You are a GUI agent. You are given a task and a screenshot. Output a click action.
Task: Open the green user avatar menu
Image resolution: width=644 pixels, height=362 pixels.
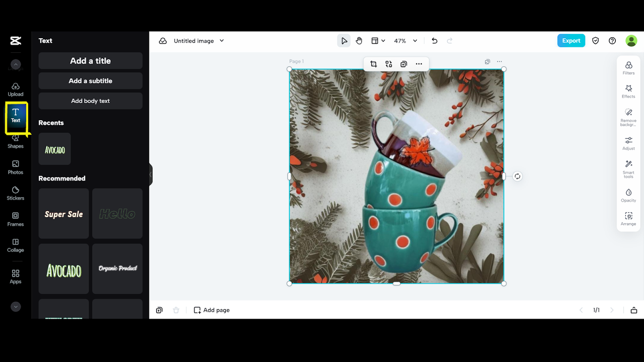click(x=631, y=41)
